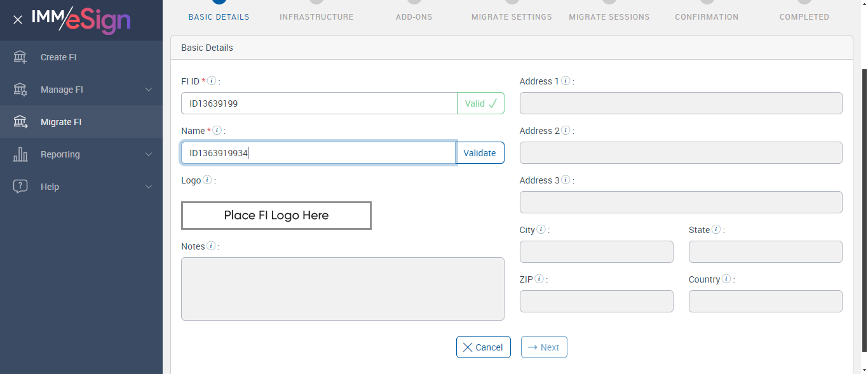Click the Next button
The image size is (868, 374).
[x=544, y=347]
